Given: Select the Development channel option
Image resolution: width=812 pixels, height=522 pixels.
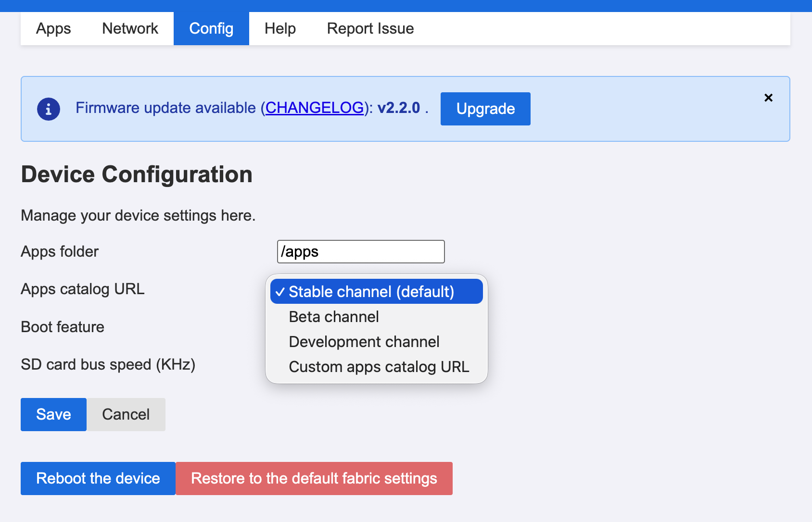Looking at the screenshot, I should (364, 341).
